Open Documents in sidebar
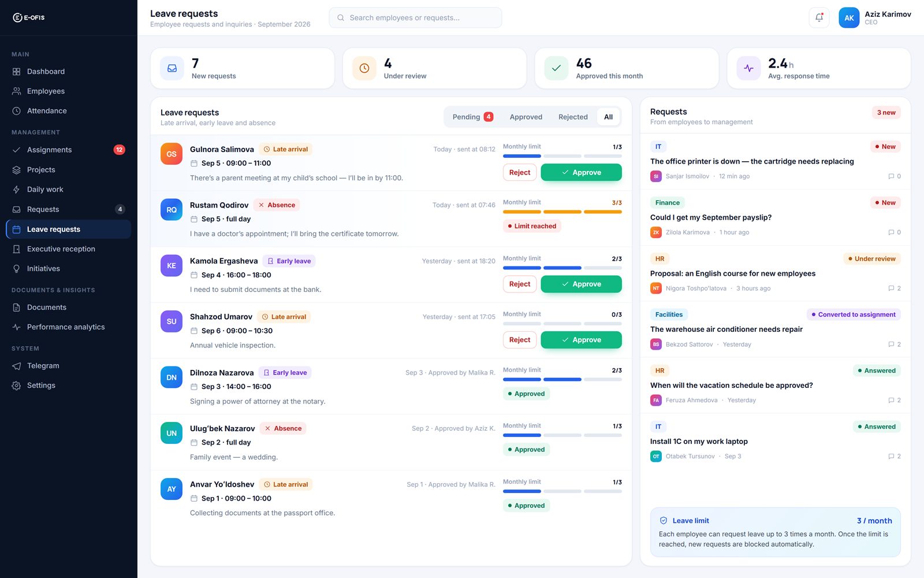 68,307
